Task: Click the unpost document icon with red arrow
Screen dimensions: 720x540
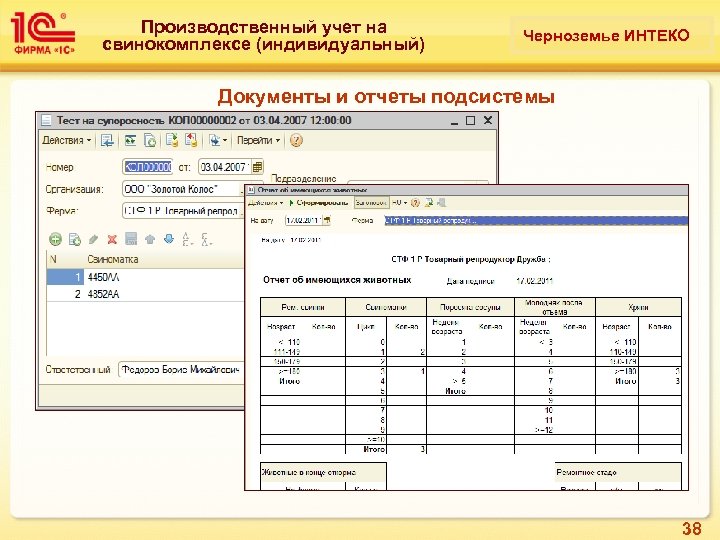Action: pos(191,140)
